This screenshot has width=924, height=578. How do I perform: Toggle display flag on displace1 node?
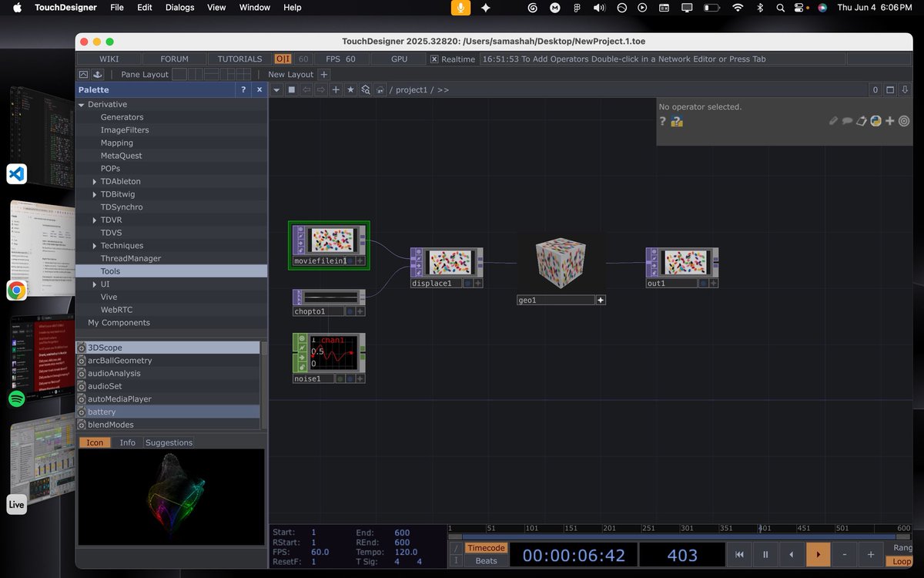(x=466, y=283)
